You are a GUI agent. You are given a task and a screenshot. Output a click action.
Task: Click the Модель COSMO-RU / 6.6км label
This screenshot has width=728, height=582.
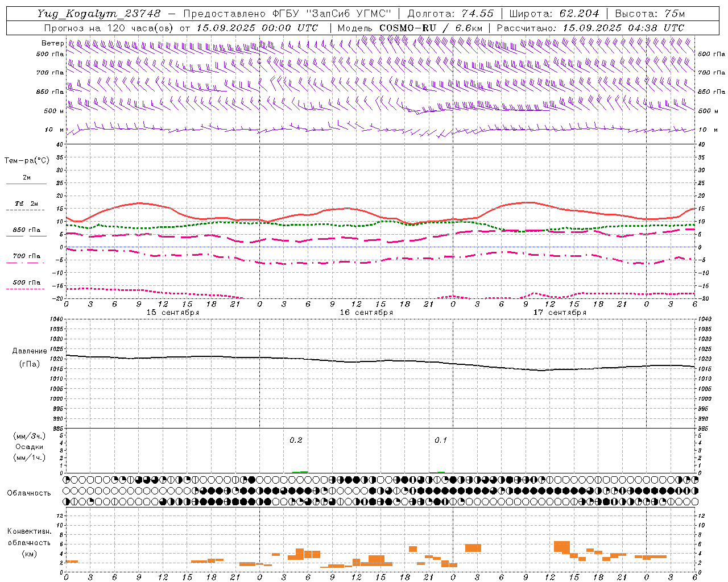(410, 28)
